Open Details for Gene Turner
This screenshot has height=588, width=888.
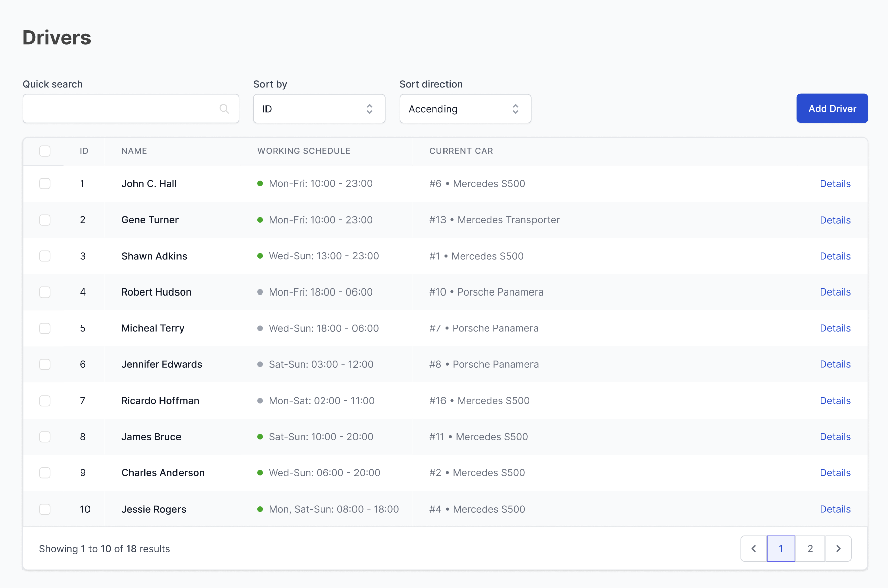pyautogui.click(x=835, y=220)
